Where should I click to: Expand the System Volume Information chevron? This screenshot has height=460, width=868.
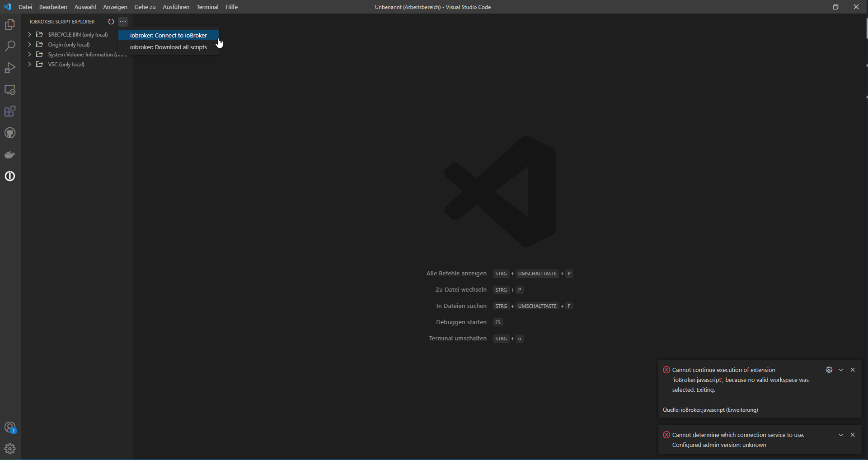[29, 54]
